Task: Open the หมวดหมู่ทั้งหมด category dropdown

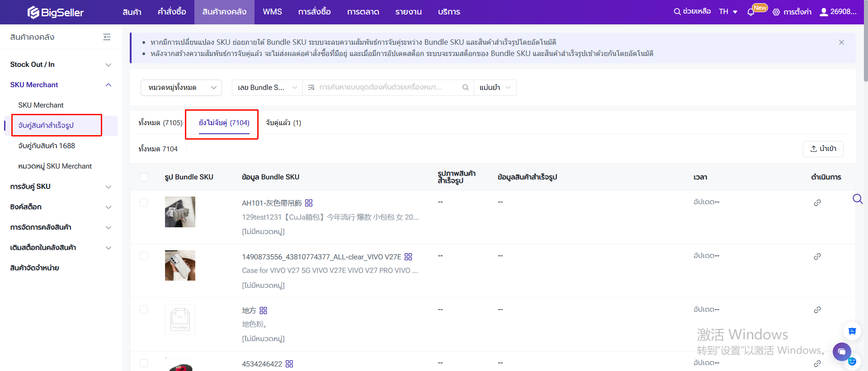Action: click(x=181, y=88)
